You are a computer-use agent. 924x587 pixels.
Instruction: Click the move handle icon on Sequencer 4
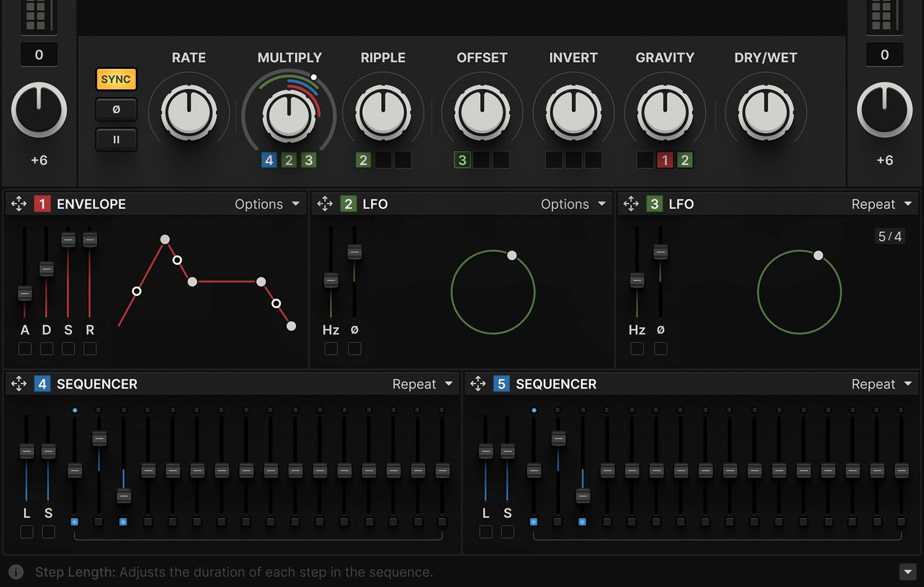click(19, 384)
